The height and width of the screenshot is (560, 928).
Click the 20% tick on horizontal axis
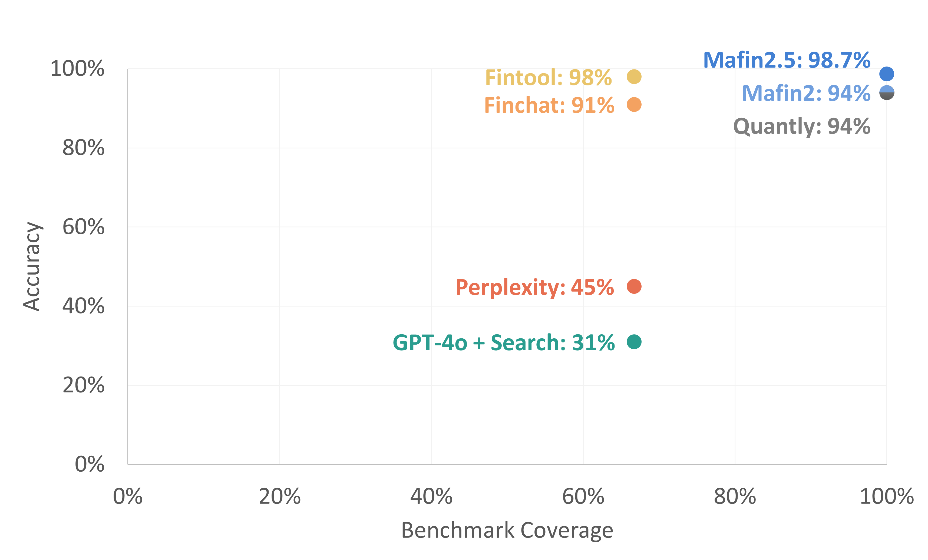pyautogui.click(x=279, y=496)
